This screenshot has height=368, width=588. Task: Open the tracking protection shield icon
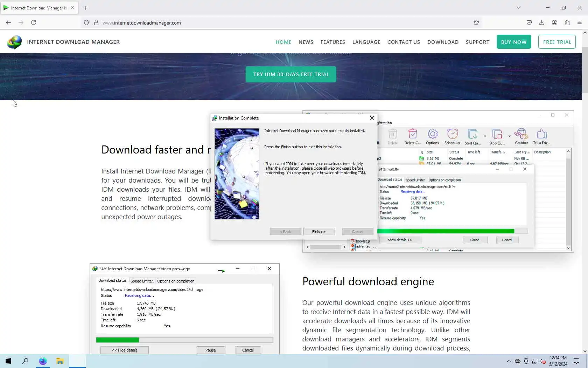pos(86,22)
